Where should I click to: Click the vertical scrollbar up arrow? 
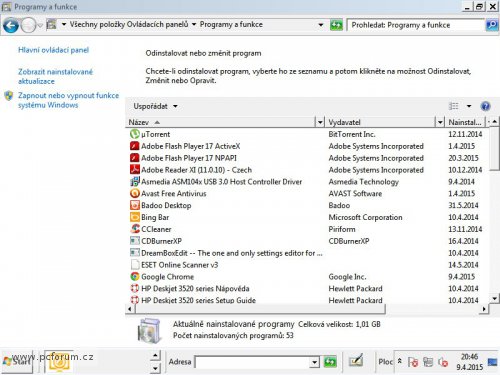click(495, 122)
